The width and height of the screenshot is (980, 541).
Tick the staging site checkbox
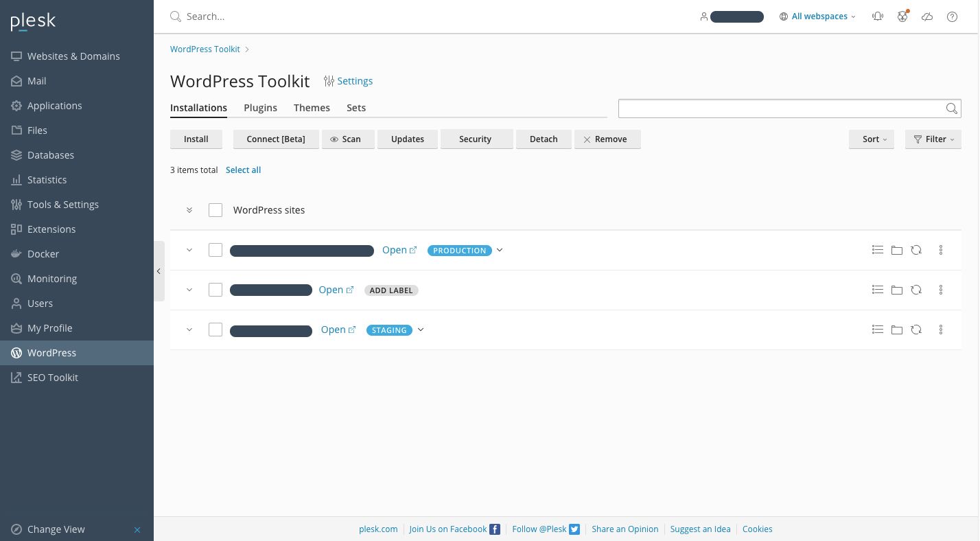point(215,330)
